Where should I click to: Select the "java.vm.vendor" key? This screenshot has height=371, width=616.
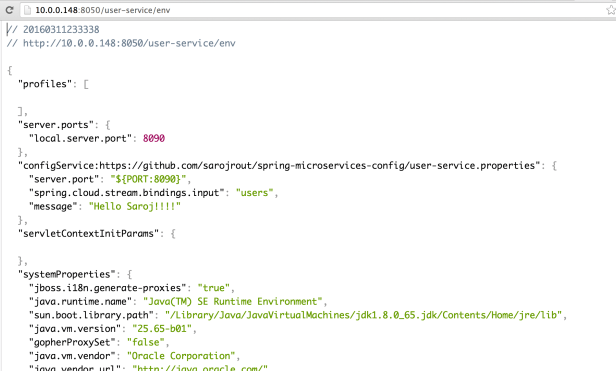pos(72,356)
